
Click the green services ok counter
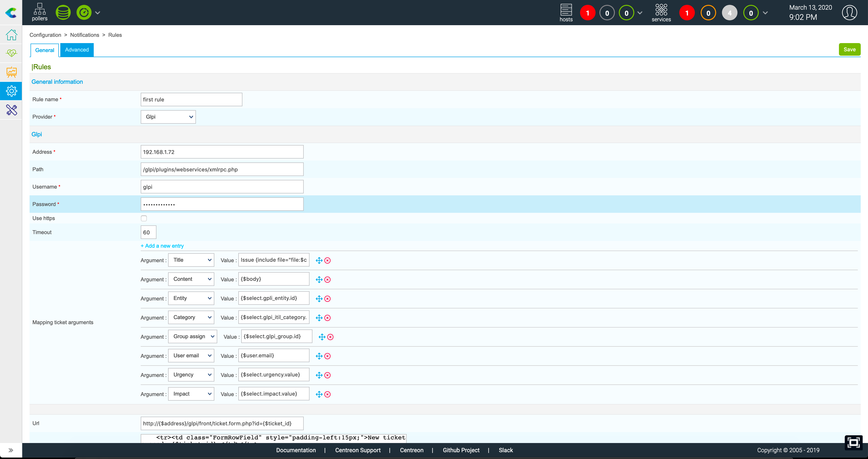pyautogui.click(x=751, y=13)
